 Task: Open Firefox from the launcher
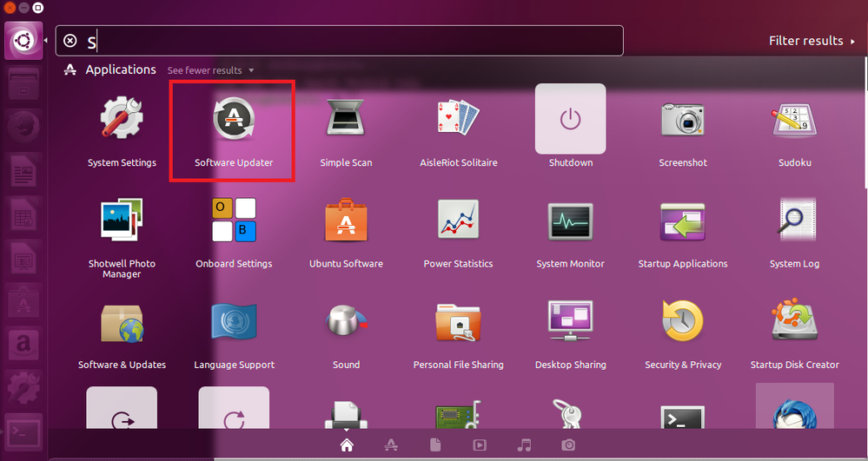[x=23, y=128]
